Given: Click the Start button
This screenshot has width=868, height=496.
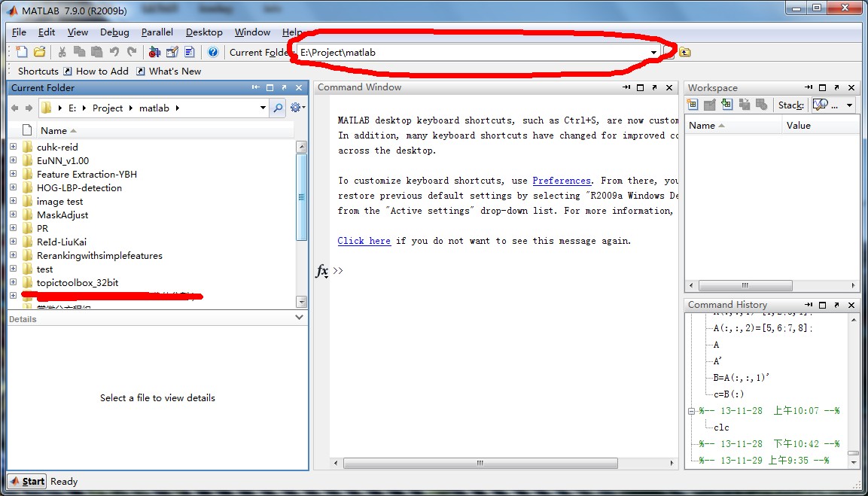Looking at the screenshot, I should coord(27,481).
